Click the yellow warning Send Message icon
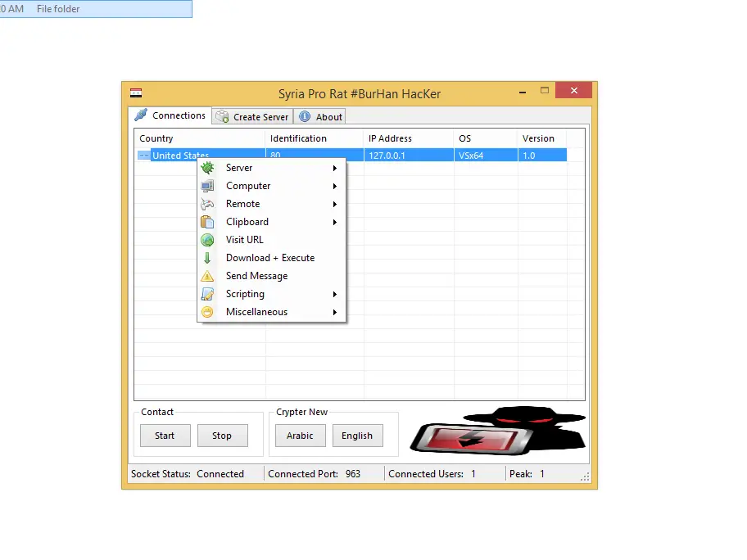 coord(208,276)
